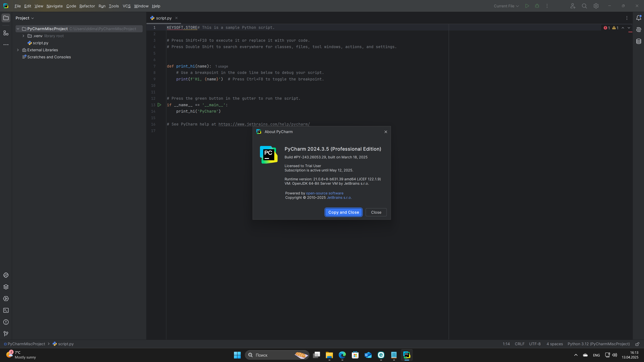
Task: Open the Project tool window icon
Action: click(6, 18)
